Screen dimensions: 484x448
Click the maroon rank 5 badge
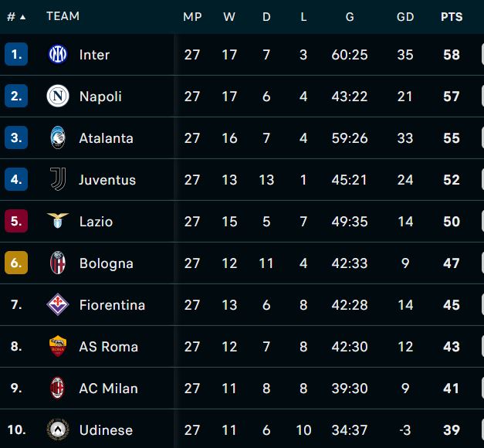coord(16,221)
